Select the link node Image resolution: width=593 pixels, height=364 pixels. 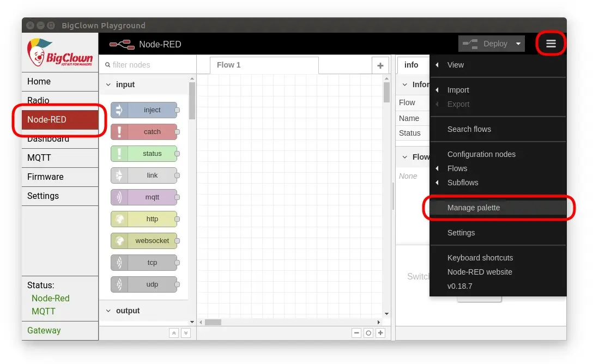pos(144,175)
